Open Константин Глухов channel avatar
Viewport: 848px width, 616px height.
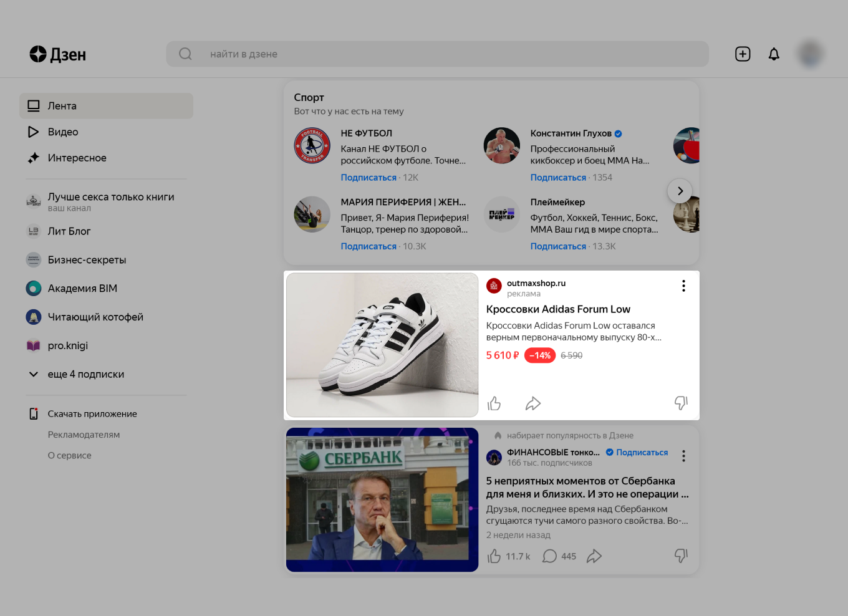click(502, 146)
